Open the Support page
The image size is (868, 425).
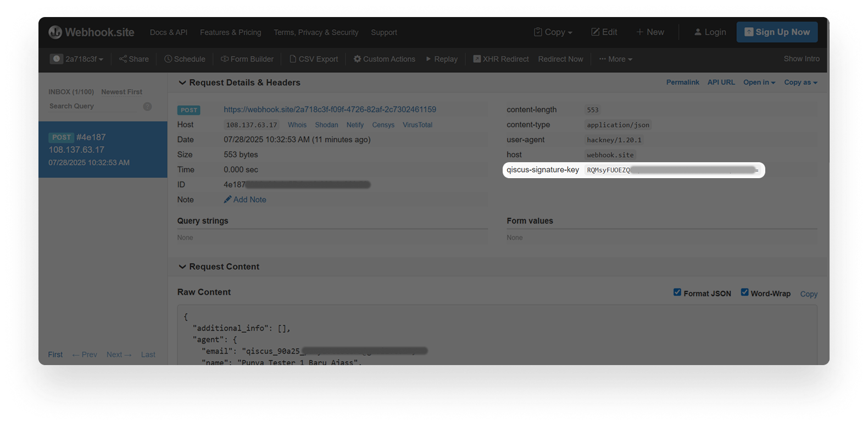tap(384, 32)
